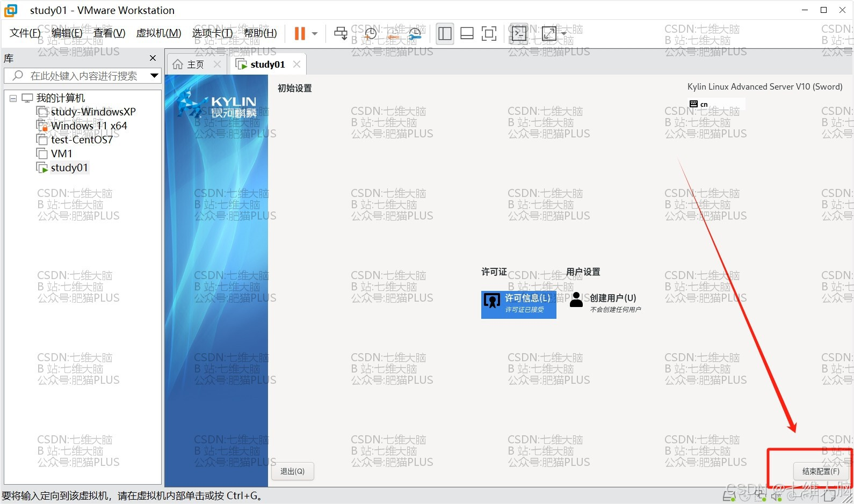Image resolution: width=854 pixels, height=504 pixels.
Task: Click the hard disk status icon
Action: coord(729,496)
